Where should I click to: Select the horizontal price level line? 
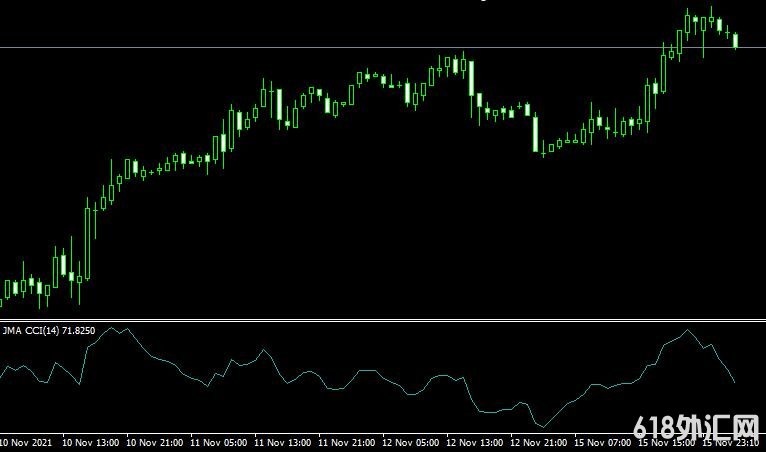tap(383, 47)
